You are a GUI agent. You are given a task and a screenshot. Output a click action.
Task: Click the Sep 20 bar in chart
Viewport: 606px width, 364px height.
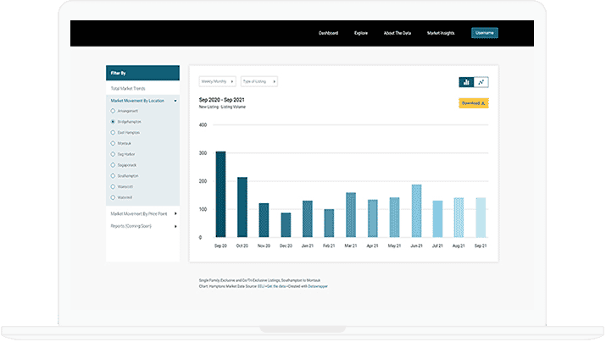220,194
